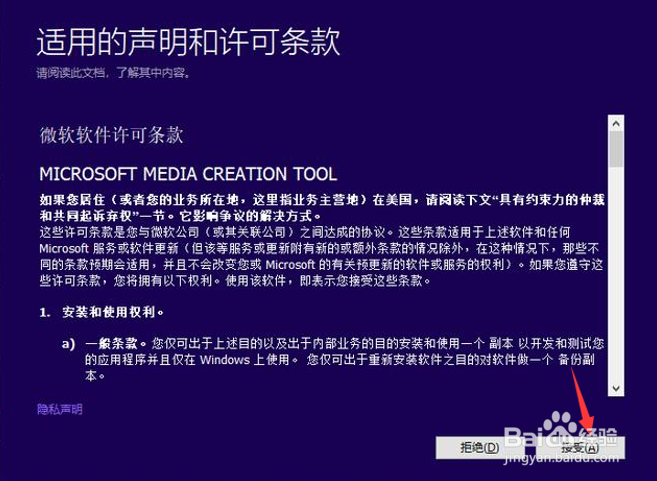Viewport: 657px width, 481px height.
Task: Click the license scrollbar up arrow
Action: [616, 123]
